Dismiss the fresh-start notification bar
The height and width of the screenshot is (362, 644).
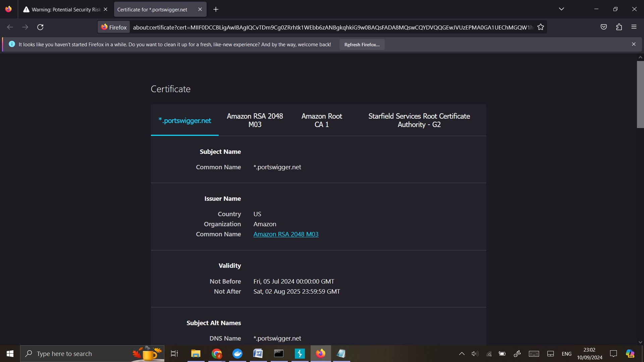pyautogui.click(x=634, y=44)
